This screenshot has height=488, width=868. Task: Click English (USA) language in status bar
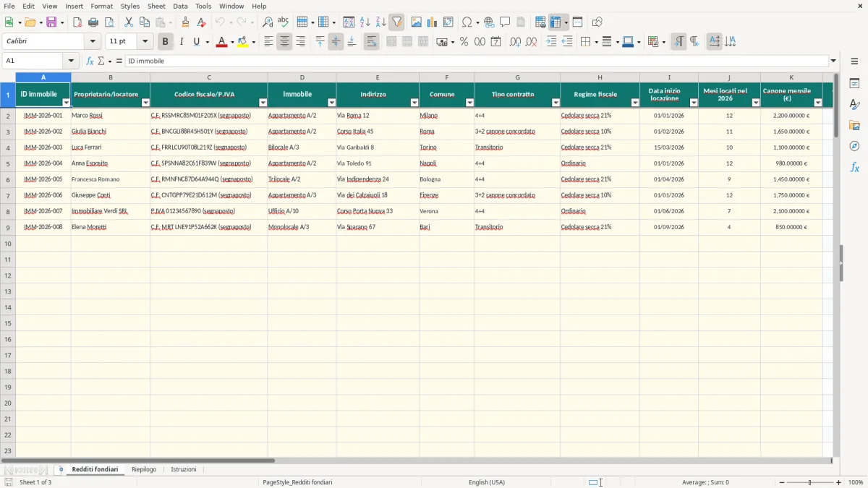(487, 482)
